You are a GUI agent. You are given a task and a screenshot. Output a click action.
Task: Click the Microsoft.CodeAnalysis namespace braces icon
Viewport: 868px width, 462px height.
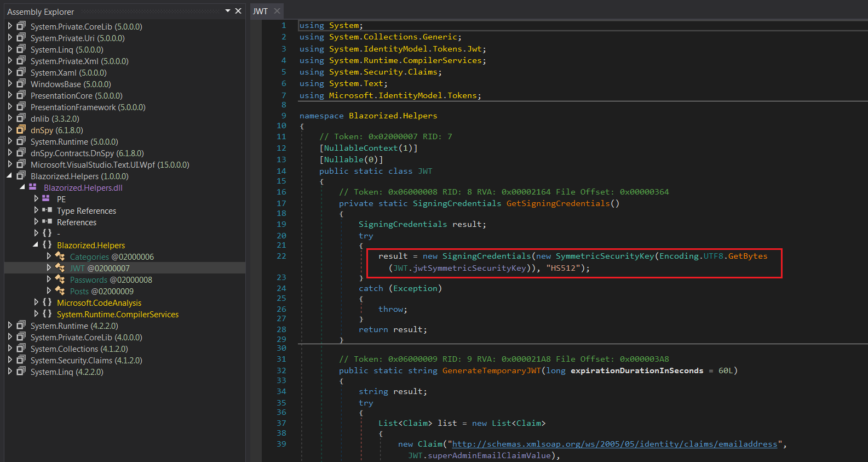point(47,303)
